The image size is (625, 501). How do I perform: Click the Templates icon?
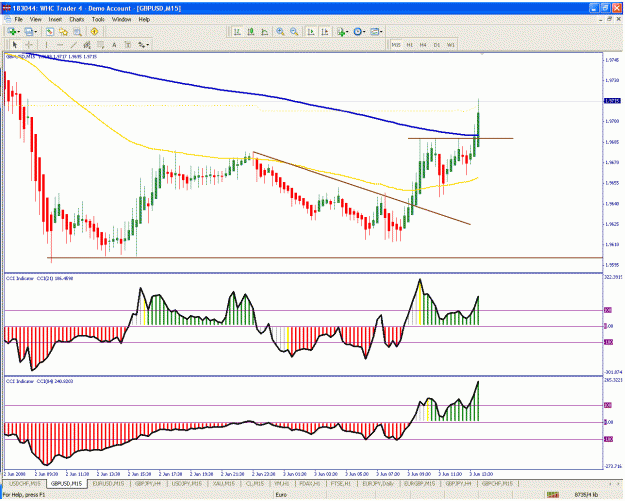(x=374, y=31)
